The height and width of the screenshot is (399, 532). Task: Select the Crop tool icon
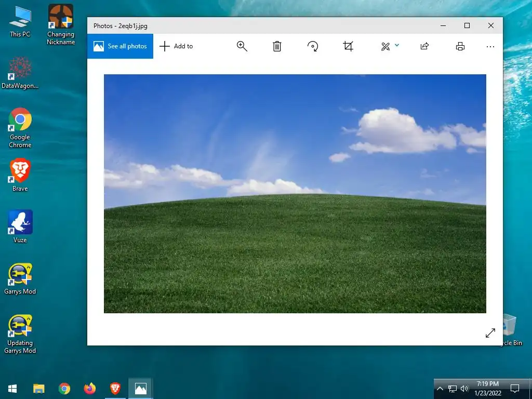pos(348,46)
